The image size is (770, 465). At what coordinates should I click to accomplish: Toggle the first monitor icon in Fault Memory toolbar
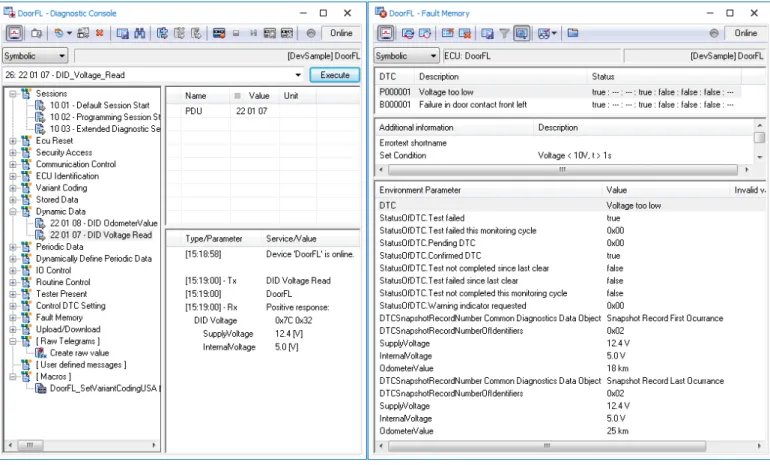tap(386, 33)
